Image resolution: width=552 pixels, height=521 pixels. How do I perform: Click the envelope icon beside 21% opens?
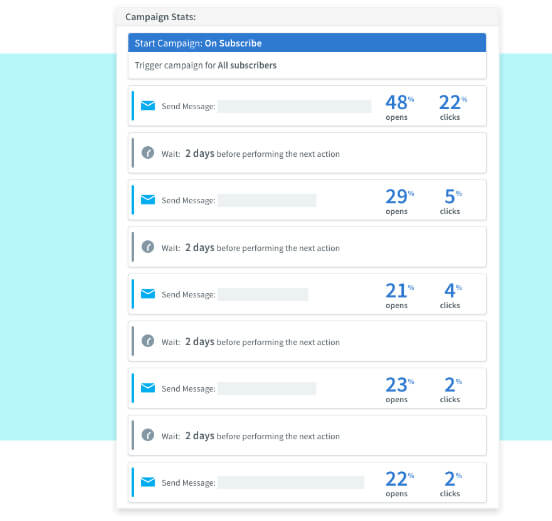(148, 294)
